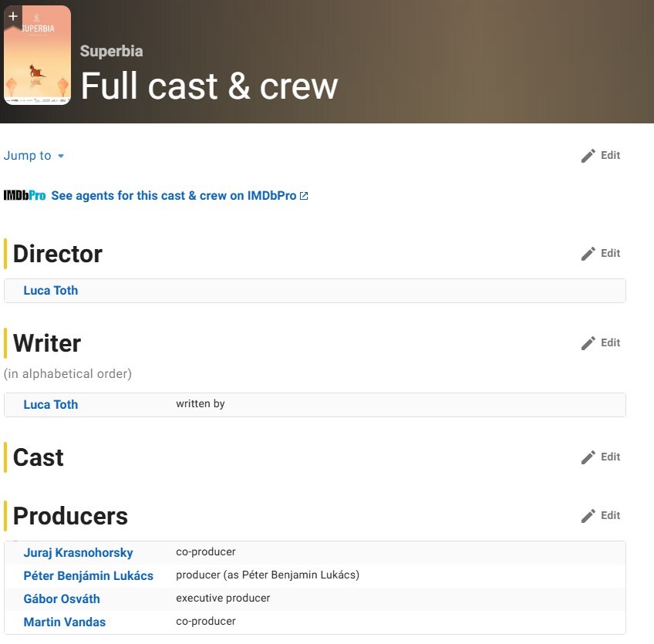Screen dimensions: 654x644
Task: Edit the Producers section with pencil icon
Action: [588, 516]
